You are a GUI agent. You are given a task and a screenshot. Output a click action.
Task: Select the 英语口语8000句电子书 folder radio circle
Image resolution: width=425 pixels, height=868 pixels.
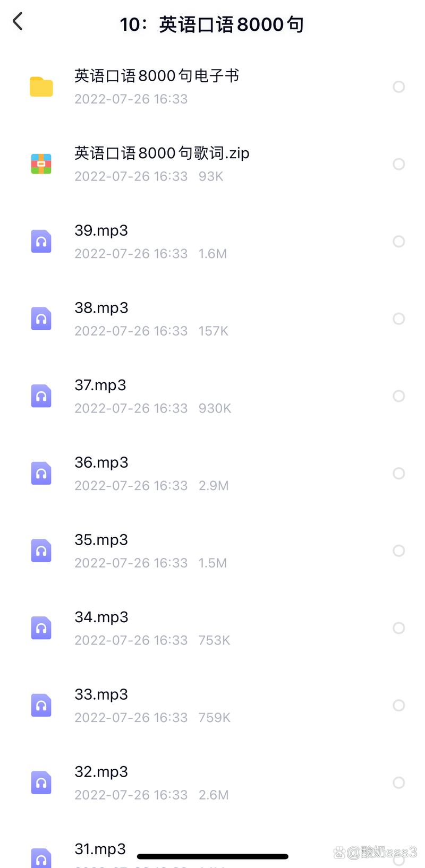398,87
